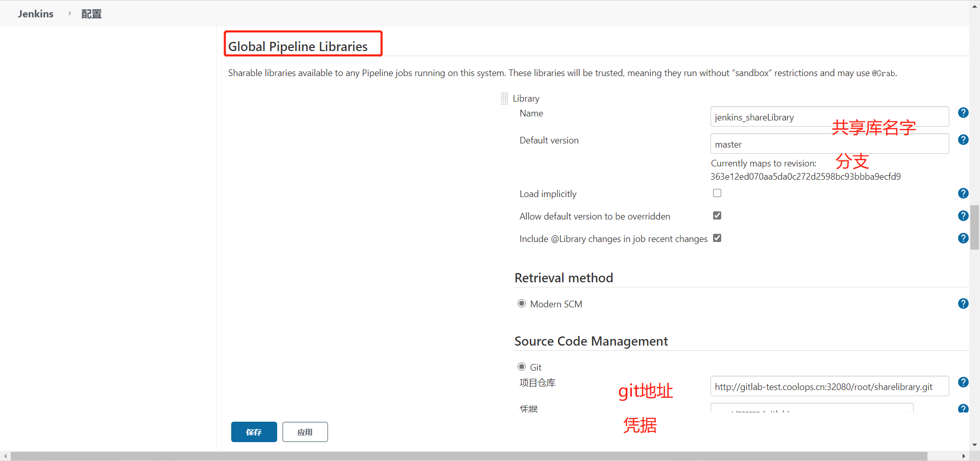The width and height of the screenshot is (980, 461).
Task: Expand the breadcrumb arrow after Jenkins
Action: pyautogui.click(x=70, y=13)
